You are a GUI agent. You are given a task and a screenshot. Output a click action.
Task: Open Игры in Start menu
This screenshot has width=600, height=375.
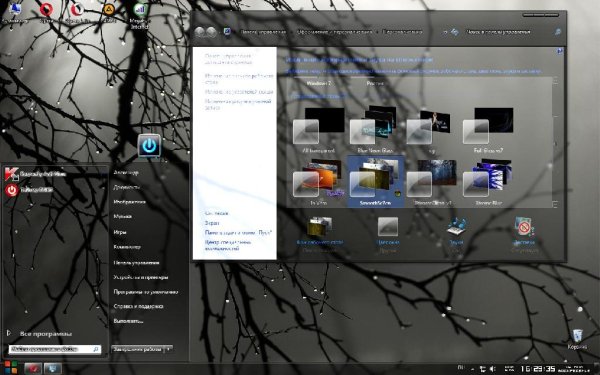[x=120, y=232]
